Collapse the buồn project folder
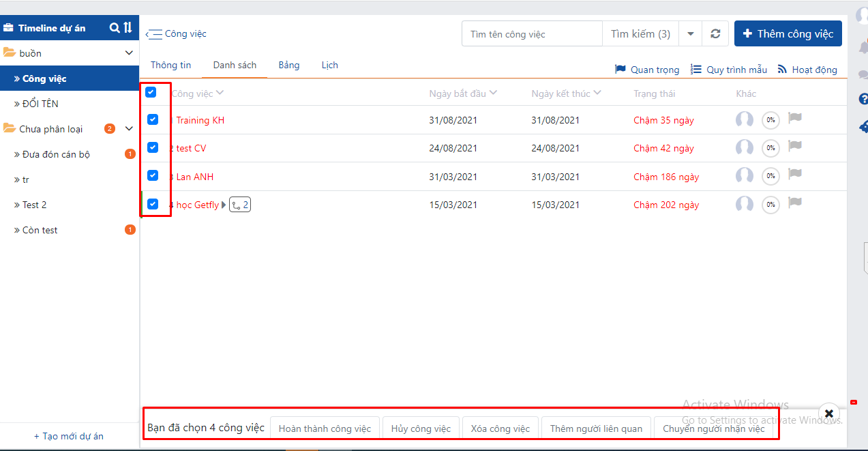The height and width of the screenshot is (451, 868). click(129, 53)
